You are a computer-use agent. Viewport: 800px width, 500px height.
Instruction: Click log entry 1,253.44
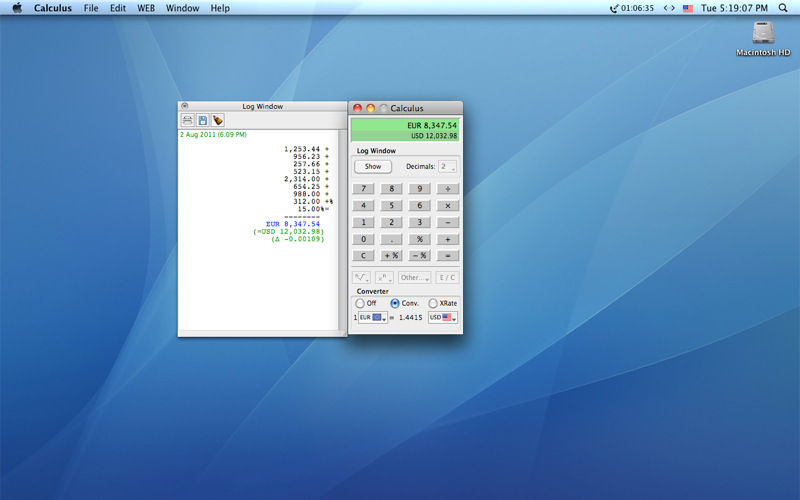pos(302,149)
